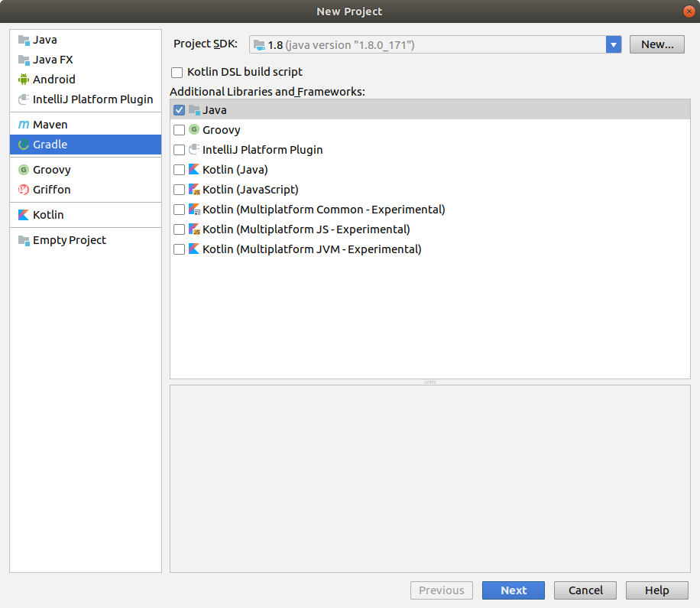Select Android project type
This screenshot has height=608, width=700.
point(86,80)
